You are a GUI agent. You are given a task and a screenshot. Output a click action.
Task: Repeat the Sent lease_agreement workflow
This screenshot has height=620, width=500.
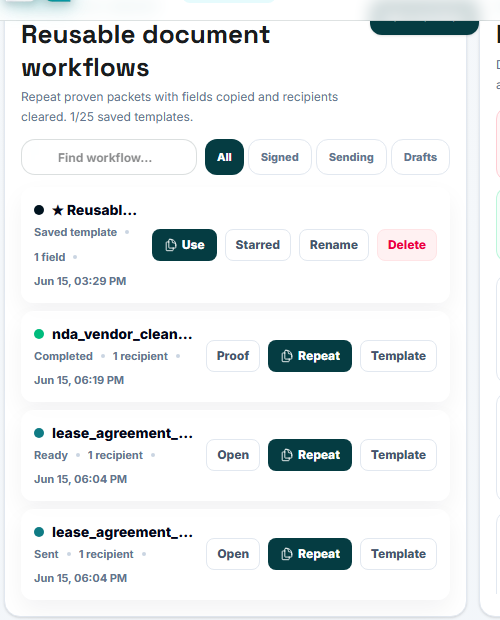point(310,554)
